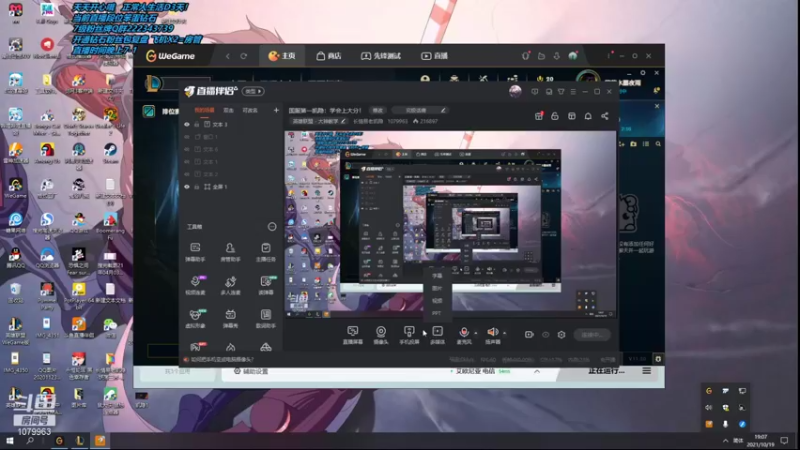Click the mode pill beside the 直播伴侣 logo
Viewport: 800px width, 450px height.
[254, 91]
